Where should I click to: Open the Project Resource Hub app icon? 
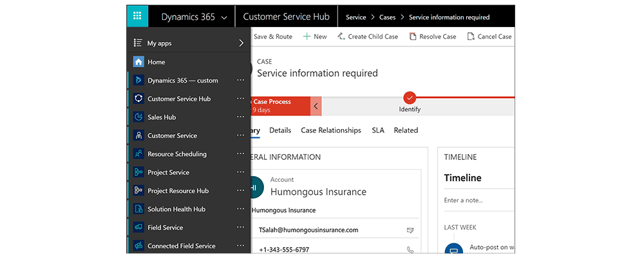(138, 190)
